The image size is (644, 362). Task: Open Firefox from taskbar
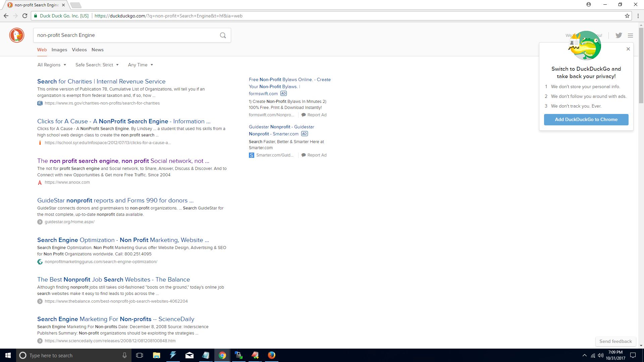(272, 355)
